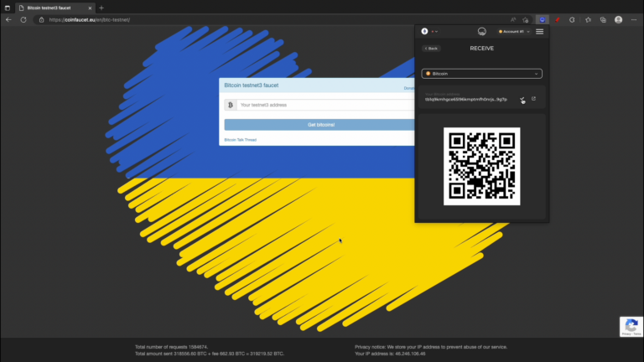Click the Total amount sent text
Image resolution: width=644 pixels, height=362 pixels.
pos(210,354)
